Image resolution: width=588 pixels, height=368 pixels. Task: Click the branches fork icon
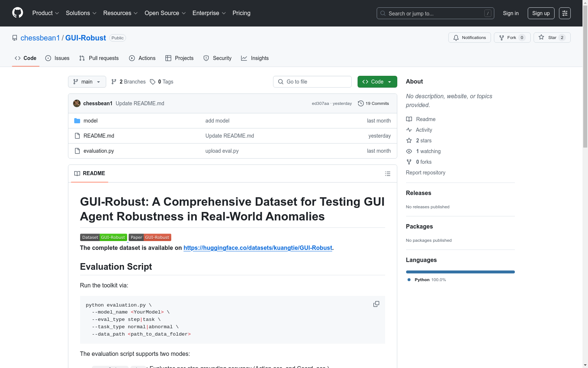click(114, 82)
